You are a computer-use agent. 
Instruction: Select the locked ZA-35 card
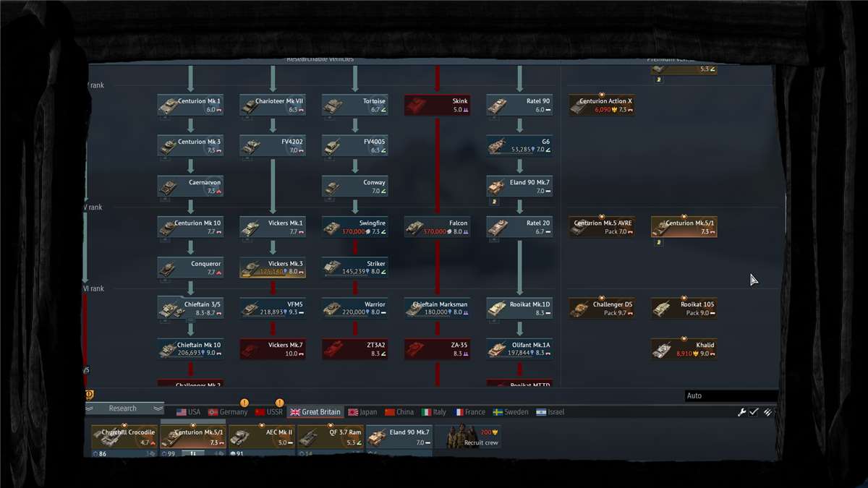(x=438, y=348)
